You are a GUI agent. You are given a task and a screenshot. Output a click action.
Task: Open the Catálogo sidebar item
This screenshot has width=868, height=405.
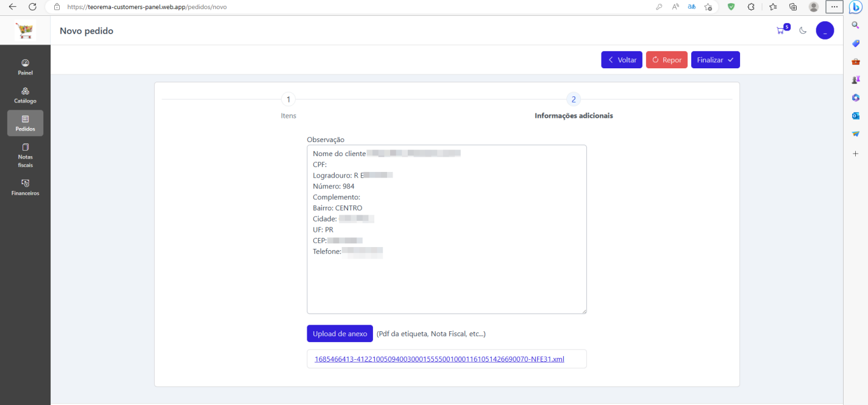click(25, 95)
